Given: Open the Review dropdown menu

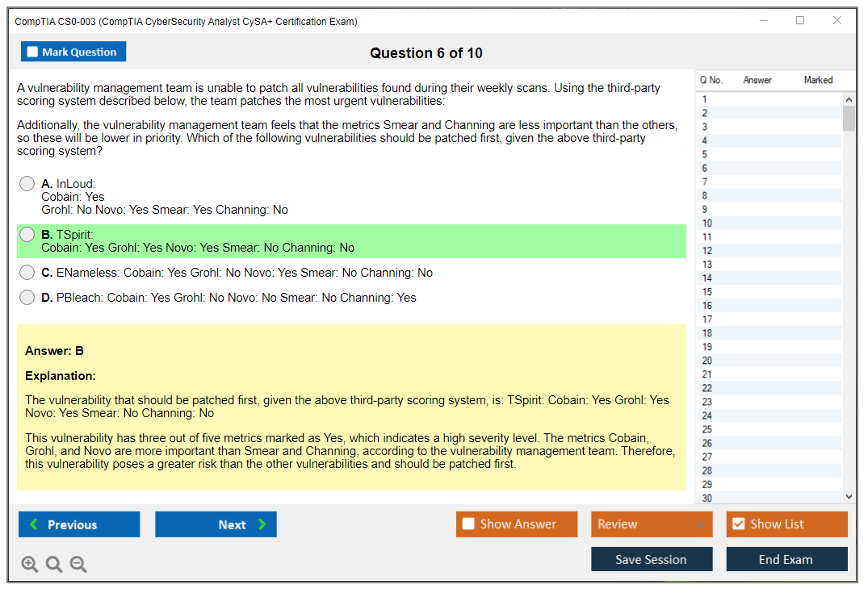Looking at the screenshot, I should coord(652,524).
